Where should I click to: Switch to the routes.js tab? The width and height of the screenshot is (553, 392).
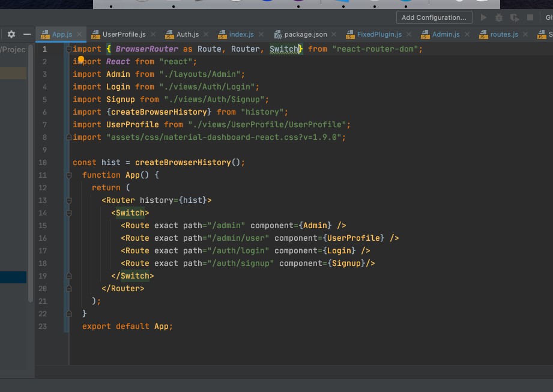503,35
